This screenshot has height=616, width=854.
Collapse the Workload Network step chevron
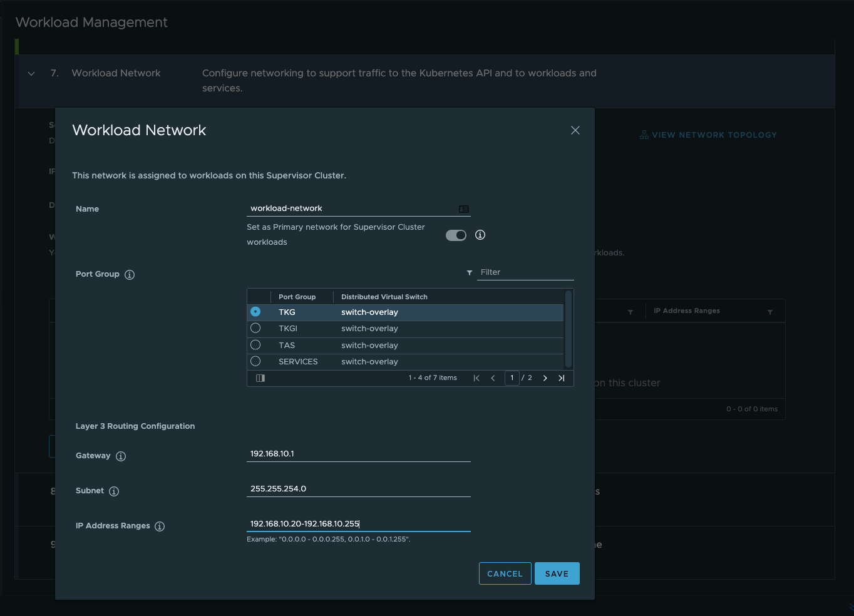pyautogui.click(x=31, y=74)
